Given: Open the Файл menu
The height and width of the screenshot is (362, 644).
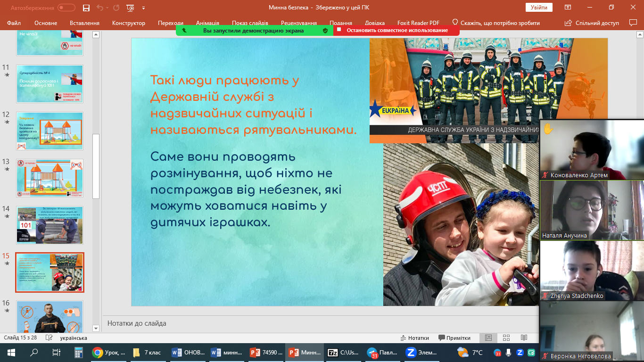Looking at the screenshot, I should (14, 23).
